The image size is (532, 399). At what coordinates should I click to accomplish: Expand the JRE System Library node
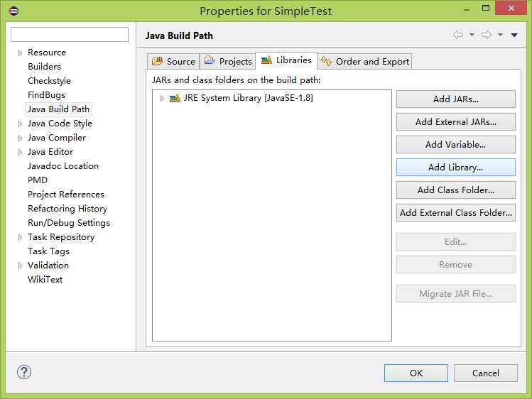[x=162, y=98]
